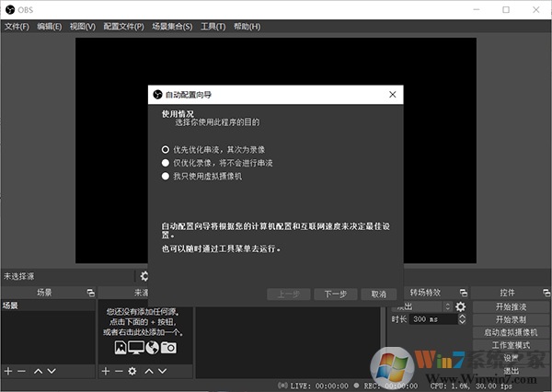Click the 时长 300 ms input field

432,319
